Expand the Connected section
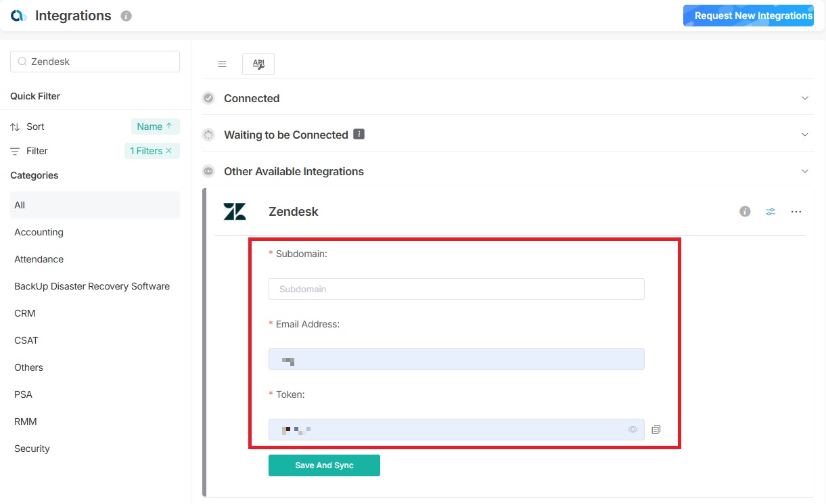 pyautogui.click(x=805, y=98)
